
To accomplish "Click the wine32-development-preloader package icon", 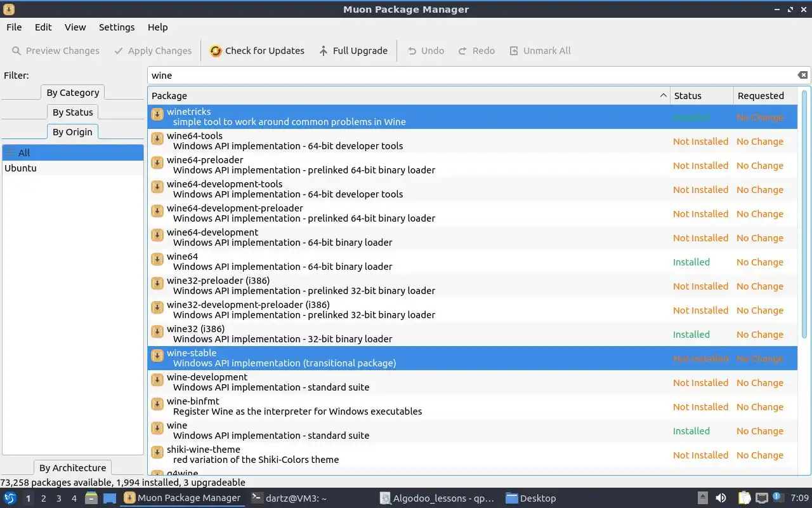I will point(157,307).
